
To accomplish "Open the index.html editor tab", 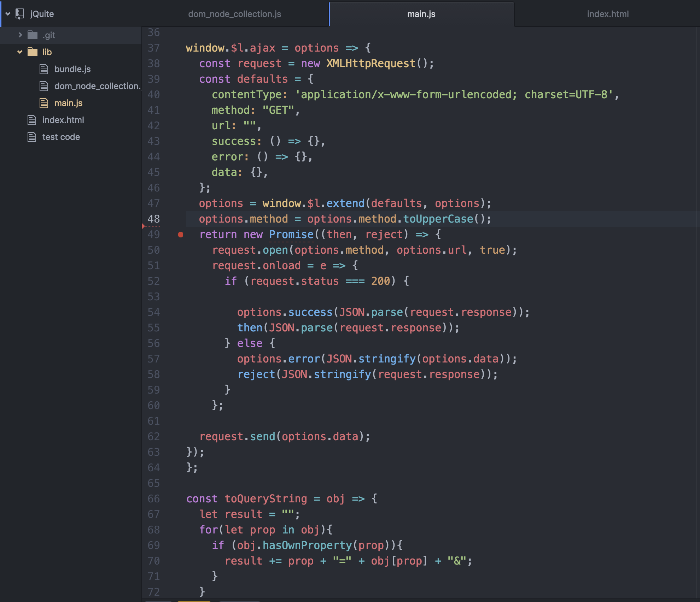I will 608,14.
